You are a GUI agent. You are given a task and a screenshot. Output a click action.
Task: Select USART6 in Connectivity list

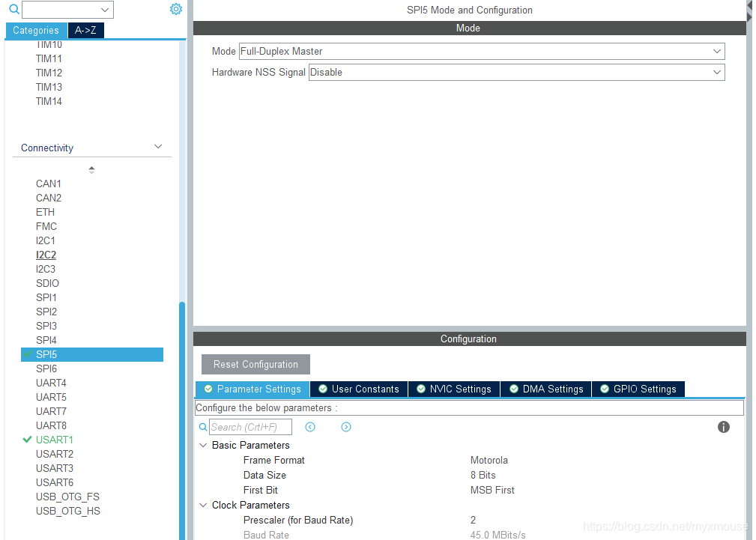(x=55, y=482)
